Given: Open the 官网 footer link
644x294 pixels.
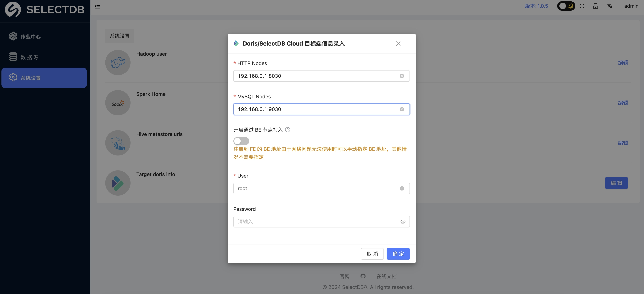Looking at the screenshot, I should pos(344,276).
